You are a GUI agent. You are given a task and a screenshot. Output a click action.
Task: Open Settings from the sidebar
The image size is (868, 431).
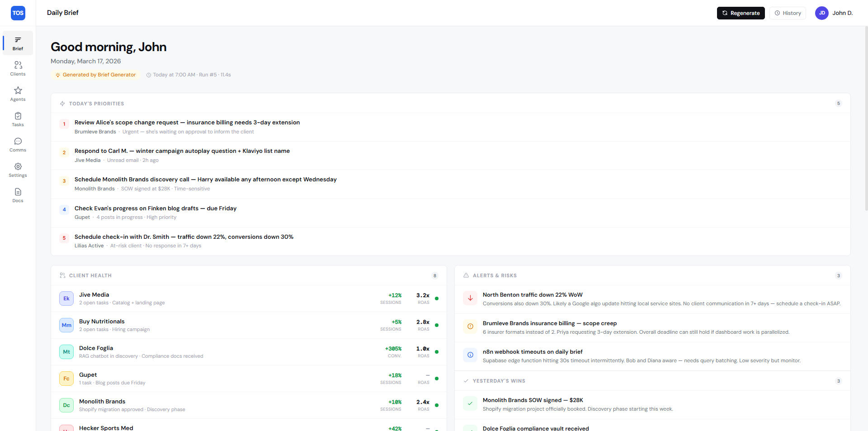(x=18, y=170)
